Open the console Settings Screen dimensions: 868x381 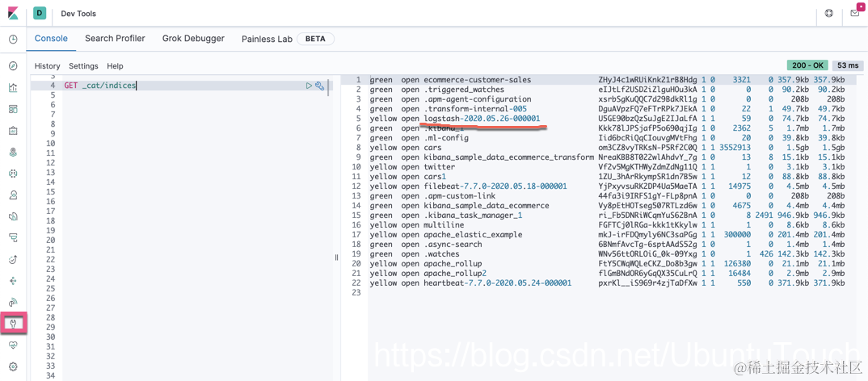(x=83, y=66)
